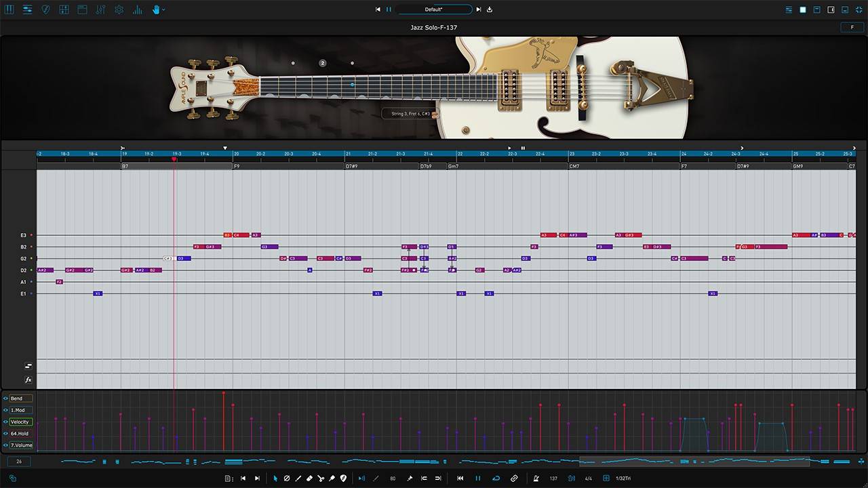The width and height of the screenshot is (868, 488).
Task: Open the piano keyboard panel icon
Action: pyautogui.click(x=9, y=9)
